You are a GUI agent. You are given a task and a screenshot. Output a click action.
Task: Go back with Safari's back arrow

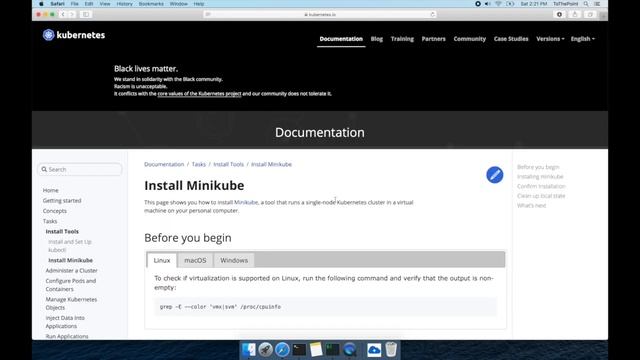(63, 14)
